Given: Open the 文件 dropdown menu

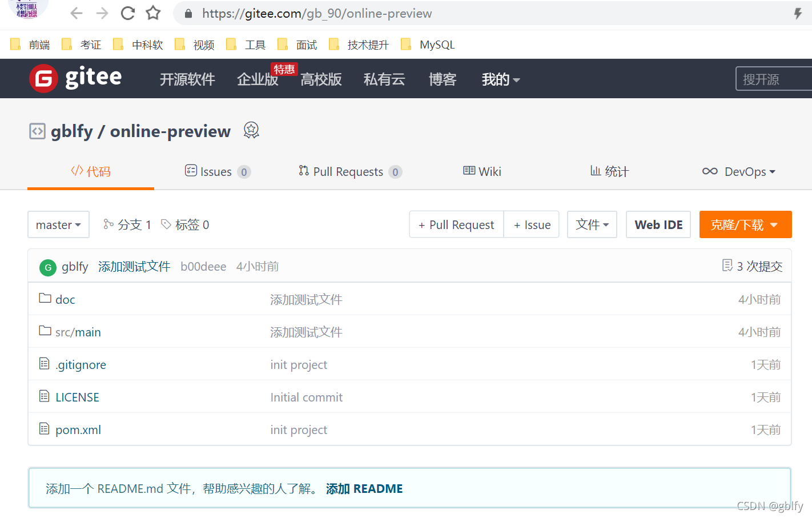Looking at the screenshot, I should click(592, 224).
